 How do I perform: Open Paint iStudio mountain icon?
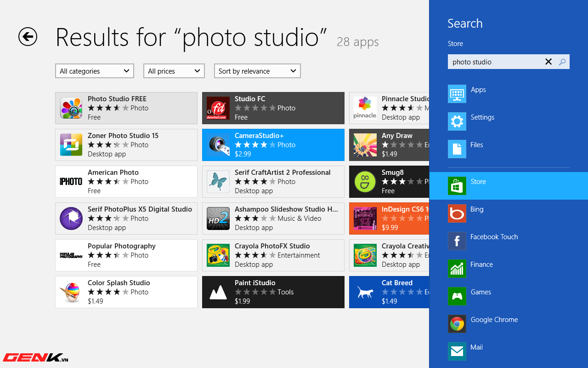point(218,292)
